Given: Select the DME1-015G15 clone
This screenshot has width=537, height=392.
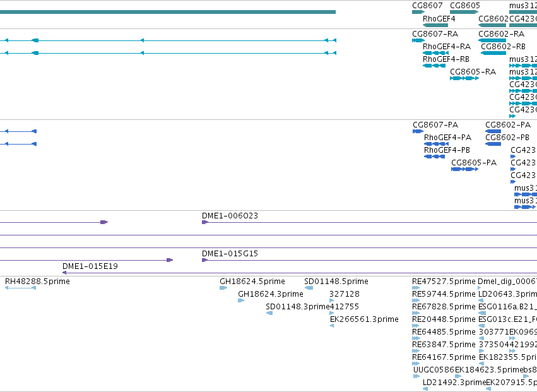Looking at the screenshot, I should [230, 254].
